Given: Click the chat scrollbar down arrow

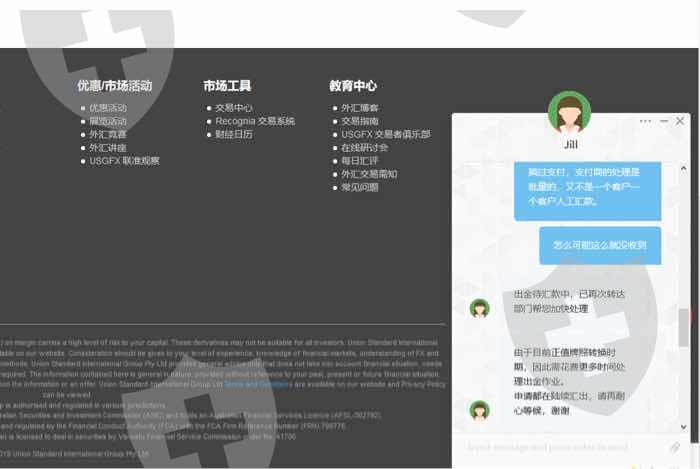Looking at the screenshot, I should point(683,427).
